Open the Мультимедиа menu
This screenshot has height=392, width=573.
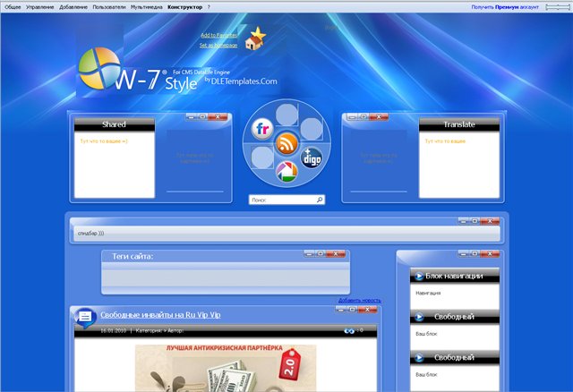coord(147,7)
